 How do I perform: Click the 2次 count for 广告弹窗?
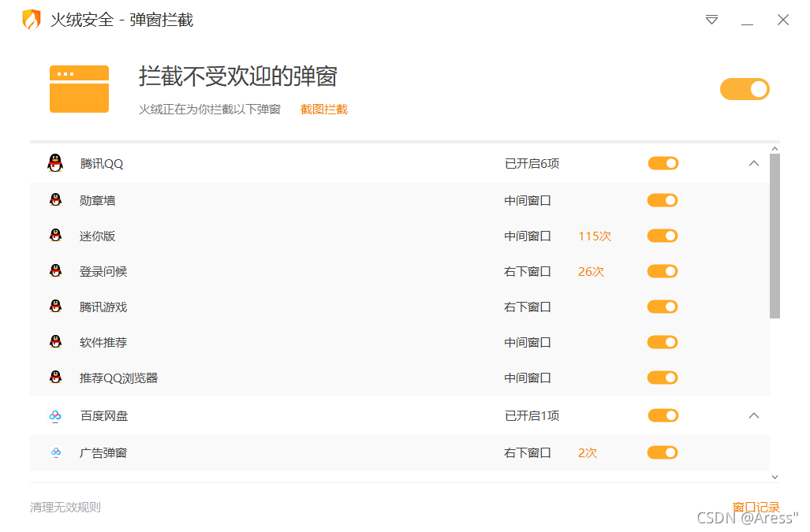tap(588, 452)
